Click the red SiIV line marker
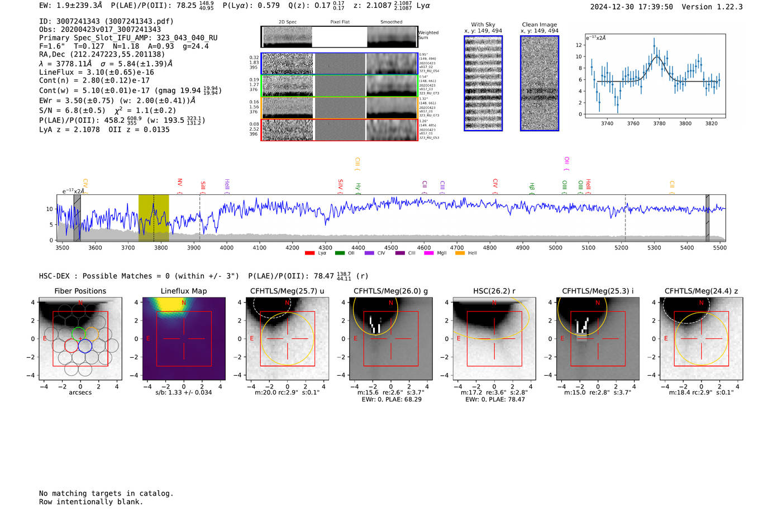Image resolution: width=782 pixels, height=532 pixels. (x=340, y=186)
